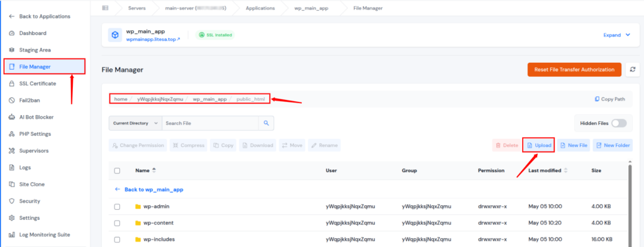The image size is (644, 247).
Task: Click the Logs icon
Action: (11, 167)
